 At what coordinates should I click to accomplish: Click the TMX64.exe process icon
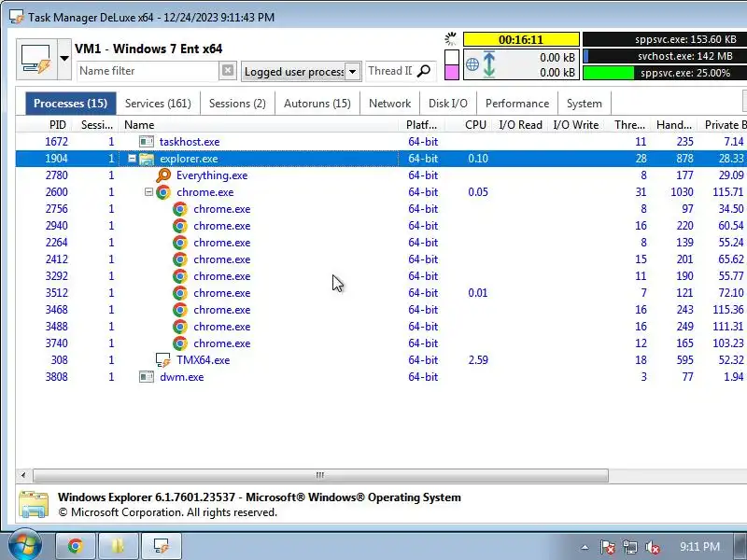click(x=162, y=360)
